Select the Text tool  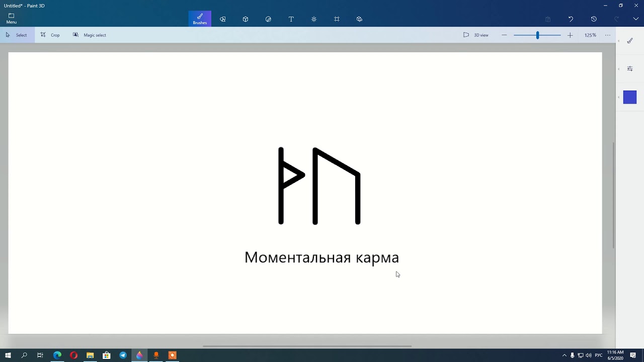(x=291, y=19)
